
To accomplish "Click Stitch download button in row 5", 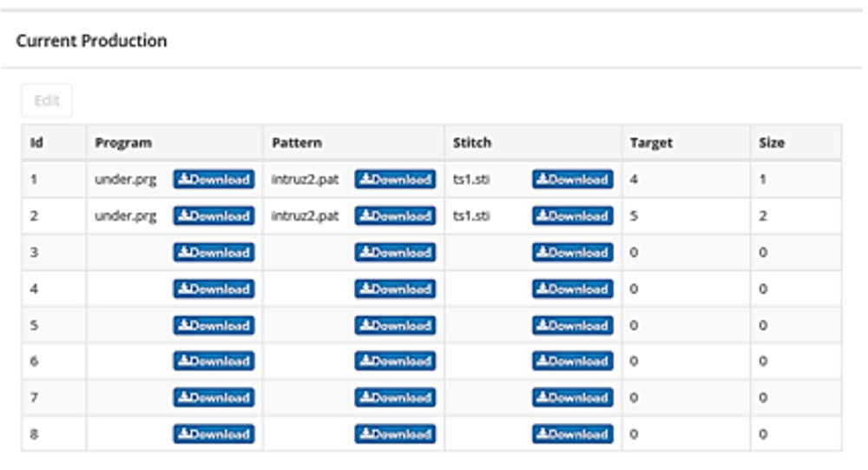I will pyautogui.click(x=572, y=326).
